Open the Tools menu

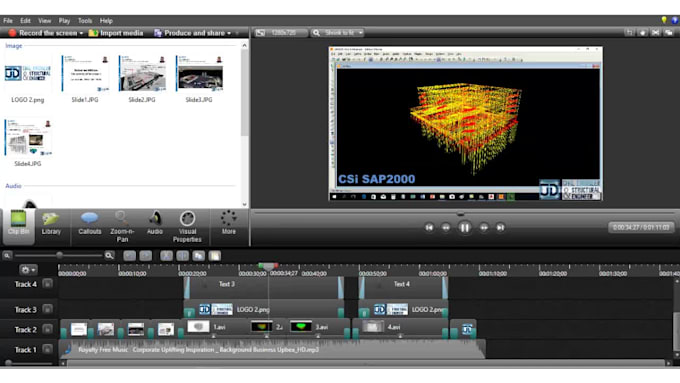coord(85,21)
